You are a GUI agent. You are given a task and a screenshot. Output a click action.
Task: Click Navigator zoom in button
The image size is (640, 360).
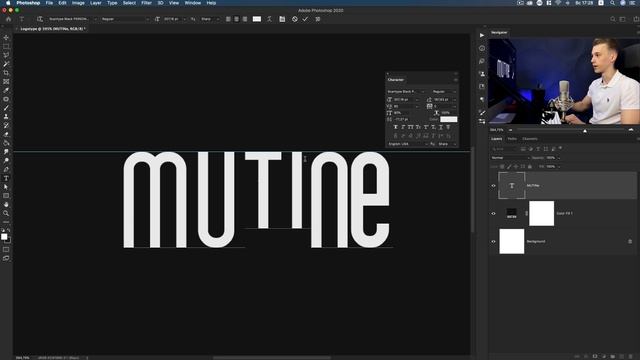pos(631,130)
